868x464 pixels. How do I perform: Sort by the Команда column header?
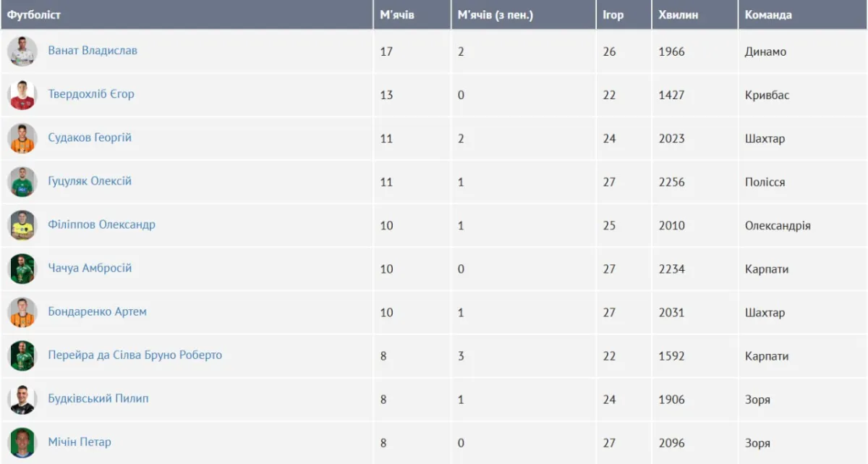click(x=802, y=14)
